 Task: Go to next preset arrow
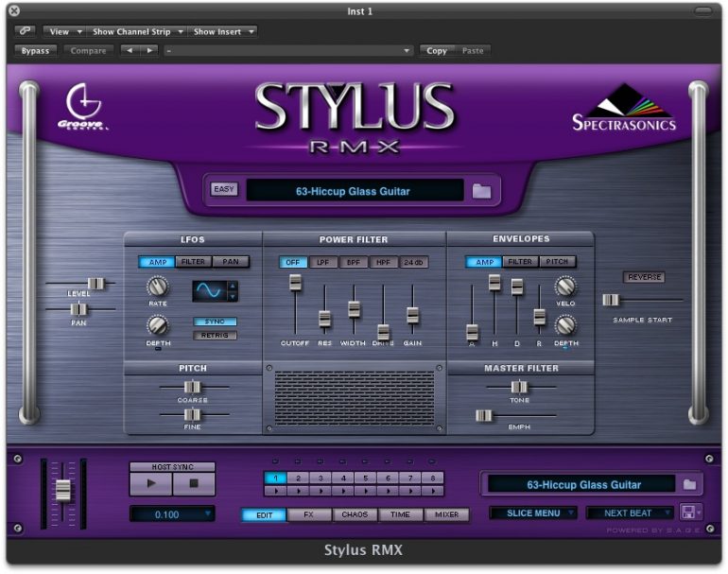click(149, 50)
